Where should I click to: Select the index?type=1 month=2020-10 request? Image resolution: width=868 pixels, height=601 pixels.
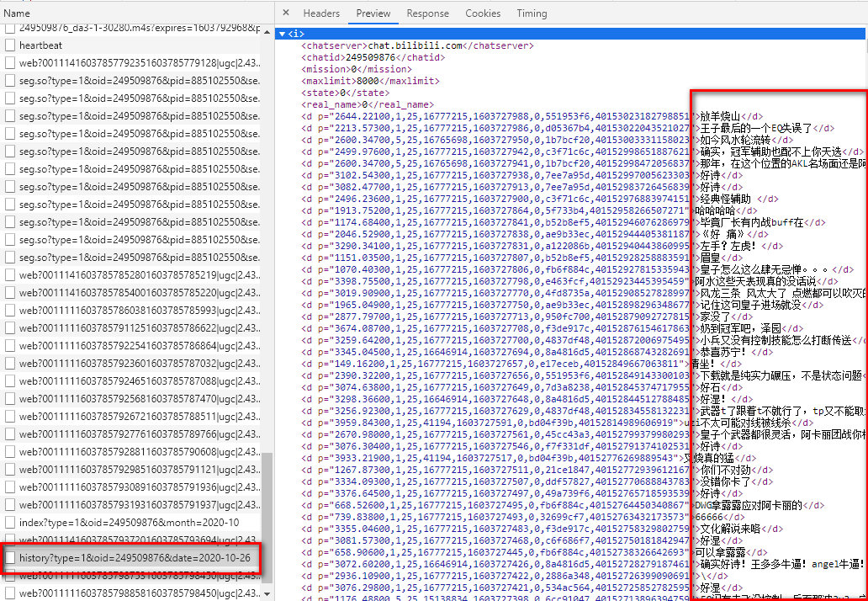pyautogui.click(x=132, y=523)
